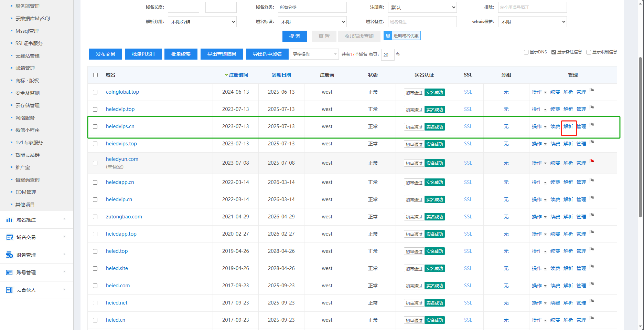644x330 pixels.
Task: Open EDM管理 in the sidebar
Action: pyautogui.click(x=26, y=192)
